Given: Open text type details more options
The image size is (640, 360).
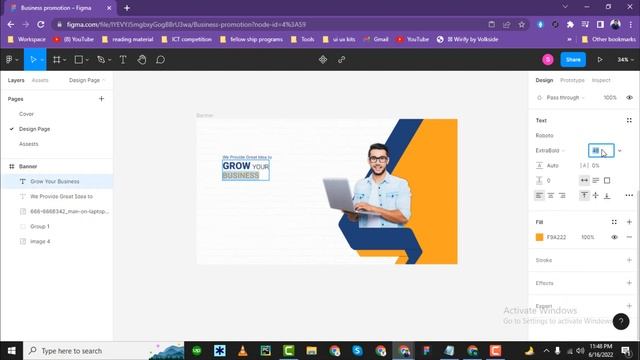Looking at the screenshot, I should pos(629,196).
